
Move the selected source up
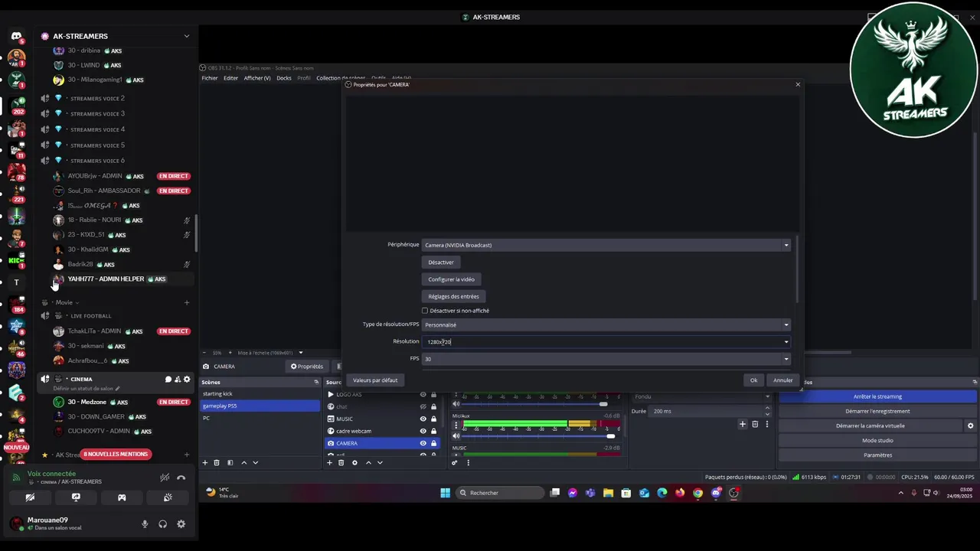click(x=368, y=462)
